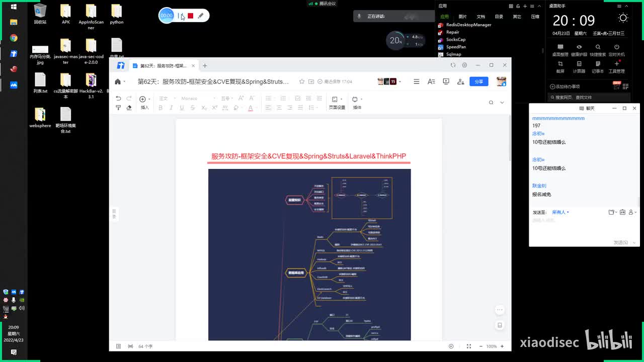Center-align the text
Image resolution: width=644 pixels, height=362 pixels.
point(279,108)
